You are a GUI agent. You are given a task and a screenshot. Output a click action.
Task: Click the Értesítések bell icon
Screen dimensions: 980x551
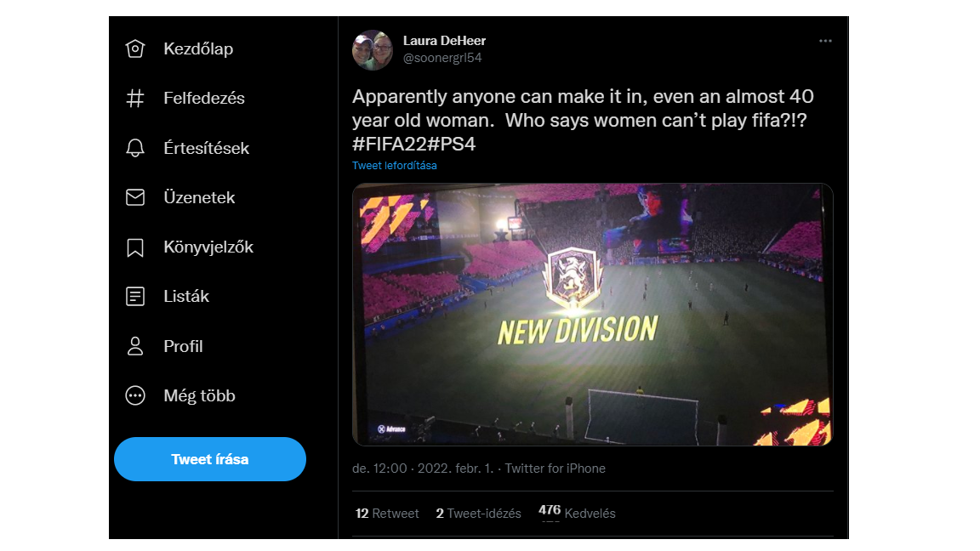click(134, 148)
